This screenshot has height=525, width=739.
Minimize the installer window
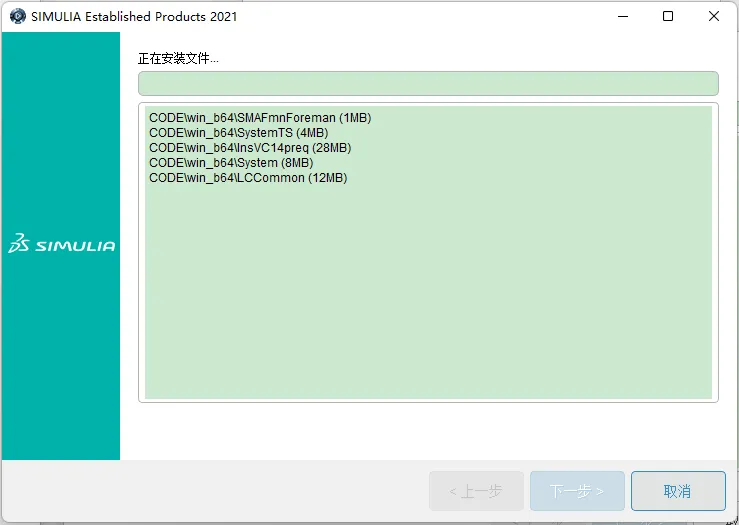click(623, 16)
